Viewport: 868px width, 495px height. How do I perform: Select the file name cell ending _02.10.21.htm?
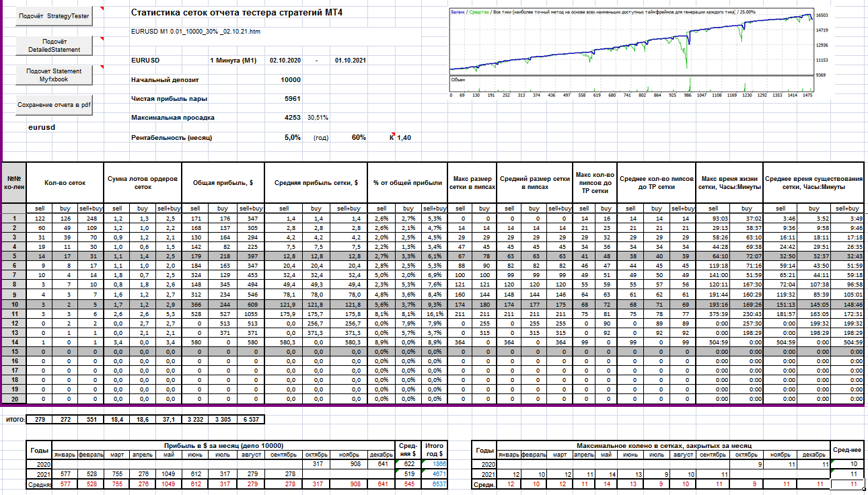(196, 32)
